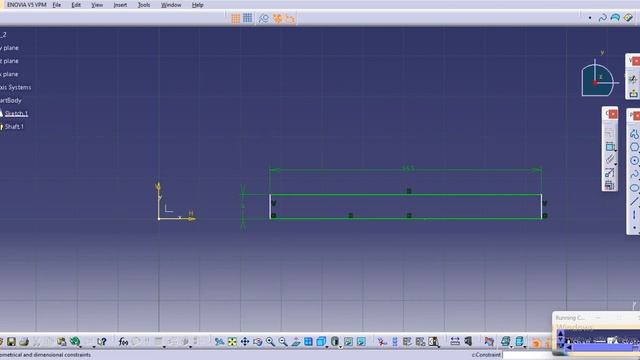
Task: Click the Cut Part by Sketch Plane icon
Action: [x=489, y=342]
